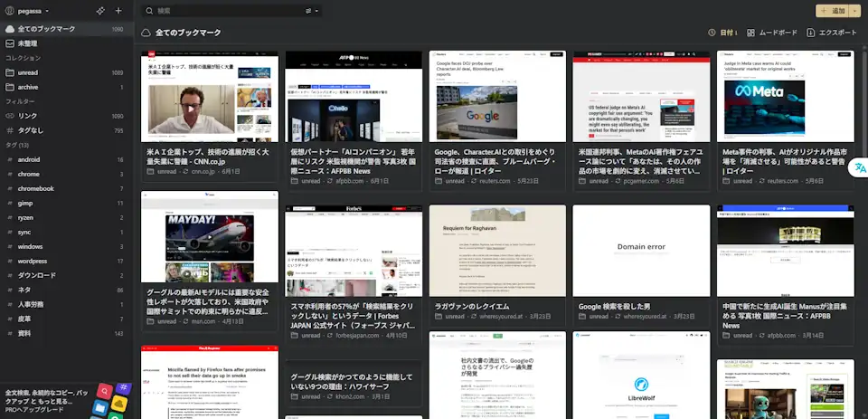
Task: Open the archive collection folder in the sidebar
Action: pyautogui.click(x=66, y=87)
